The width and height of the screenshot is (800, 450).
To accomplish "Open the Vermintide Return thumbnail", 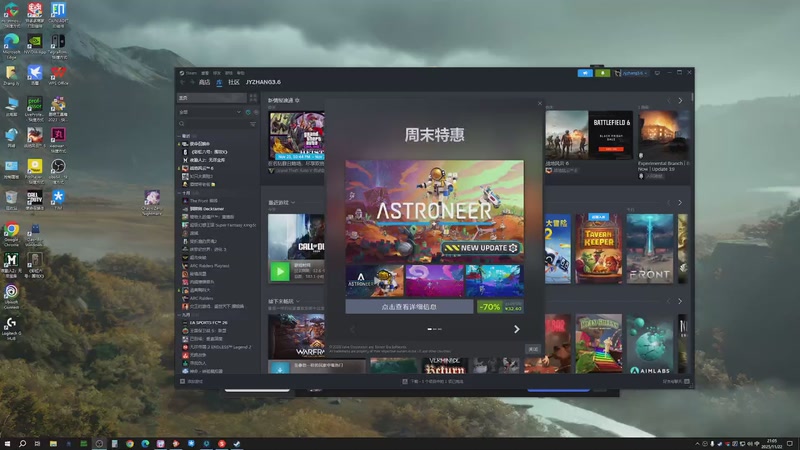I will tap(444, 365).
